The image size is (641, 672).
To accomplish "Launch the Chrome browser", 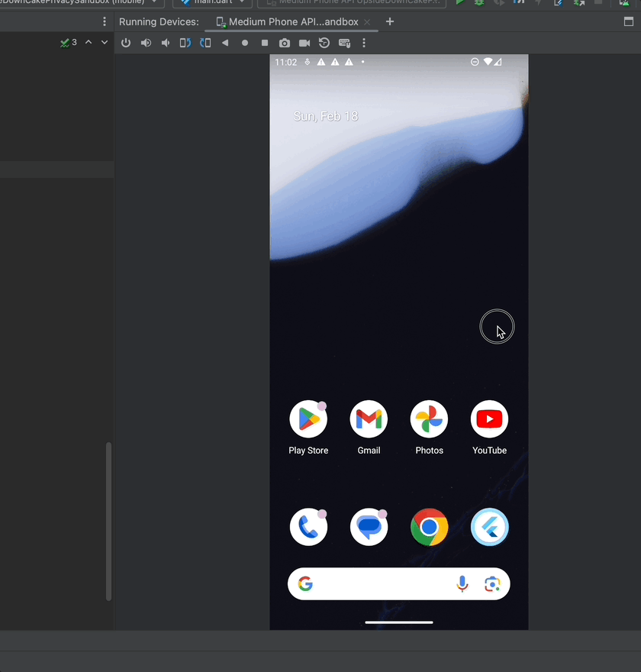I will tap(429, 527).
